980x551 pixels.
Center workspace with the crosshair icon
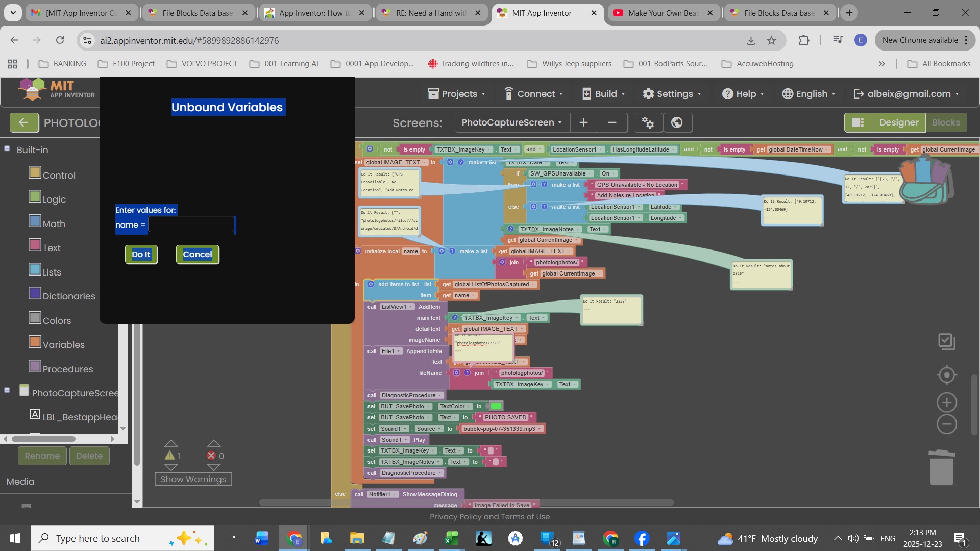[947, 375]
